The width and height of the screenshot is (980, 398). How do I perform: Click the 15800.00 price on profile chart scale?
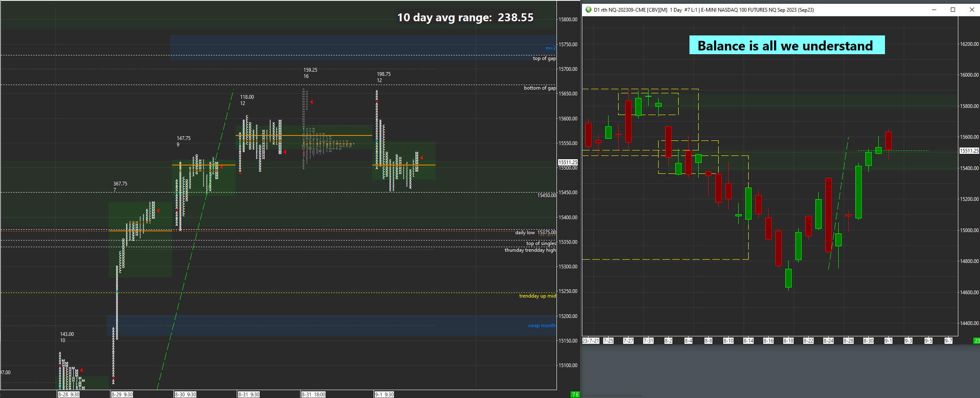568,20
